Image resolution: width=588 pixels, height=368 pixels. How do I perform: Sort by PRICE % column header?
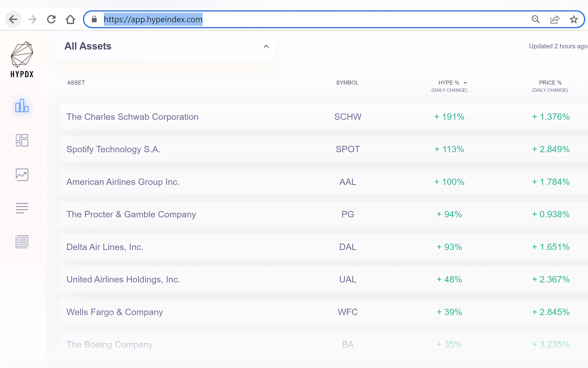click(550, 83)
